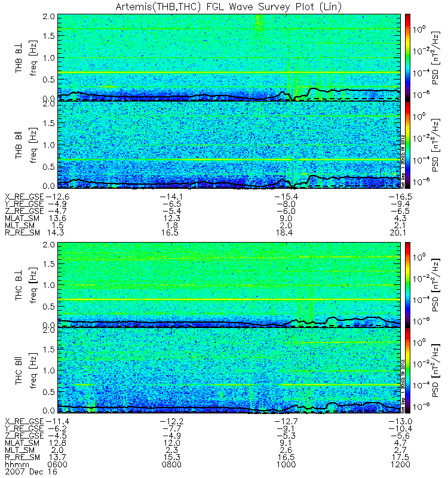The height and width of the screenshot is (478, 448).
Task: Click the MLAT_SM value 13.6
Action: coord(57,218)
